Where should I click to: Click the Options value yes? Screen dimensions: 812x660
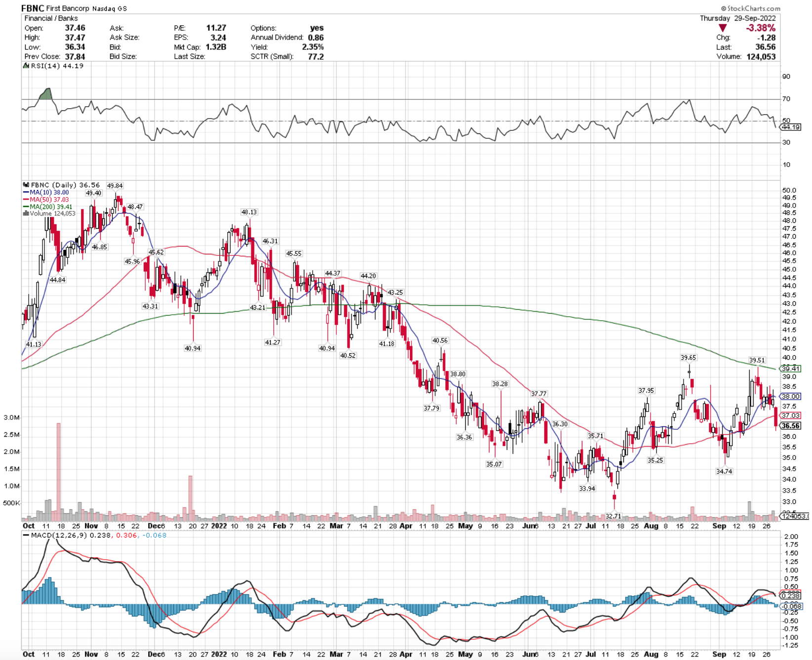coord(317,28)
